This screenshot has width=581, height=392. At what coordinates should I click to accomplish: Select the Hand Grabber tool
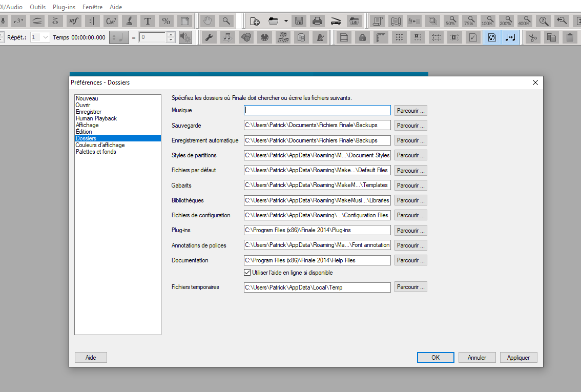[208, 21]
